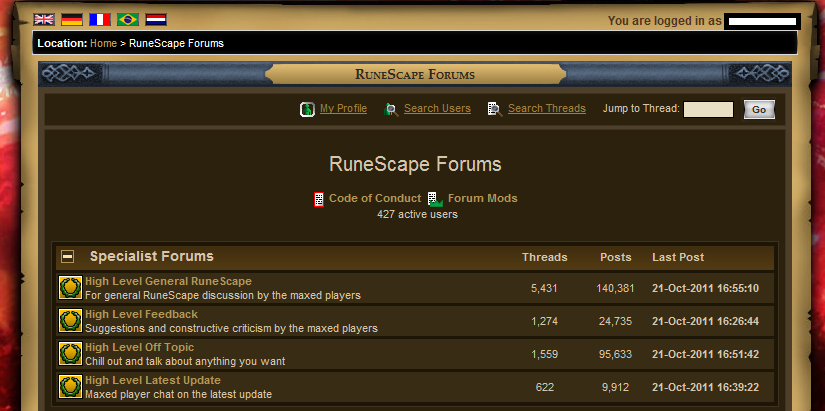Click the last post date 21-Oct-2011 16:51:42

[x=705, y=355]
